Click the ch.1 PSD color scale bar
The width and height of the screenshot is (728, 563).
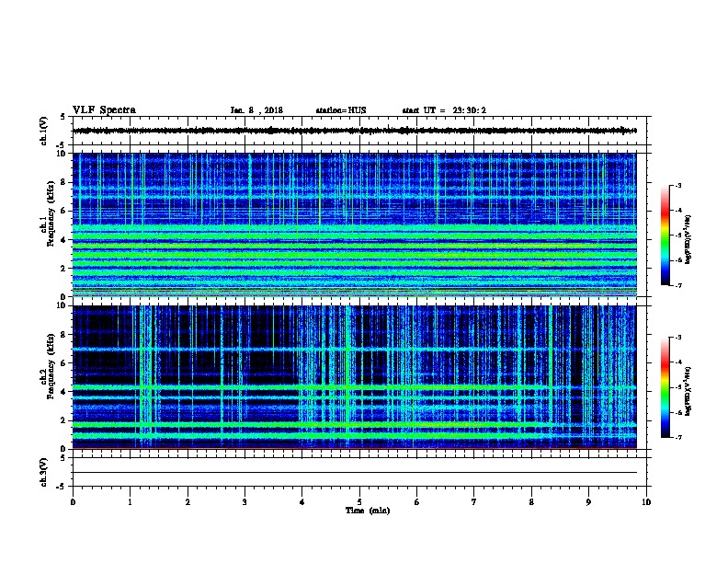(x=665, y=236)
